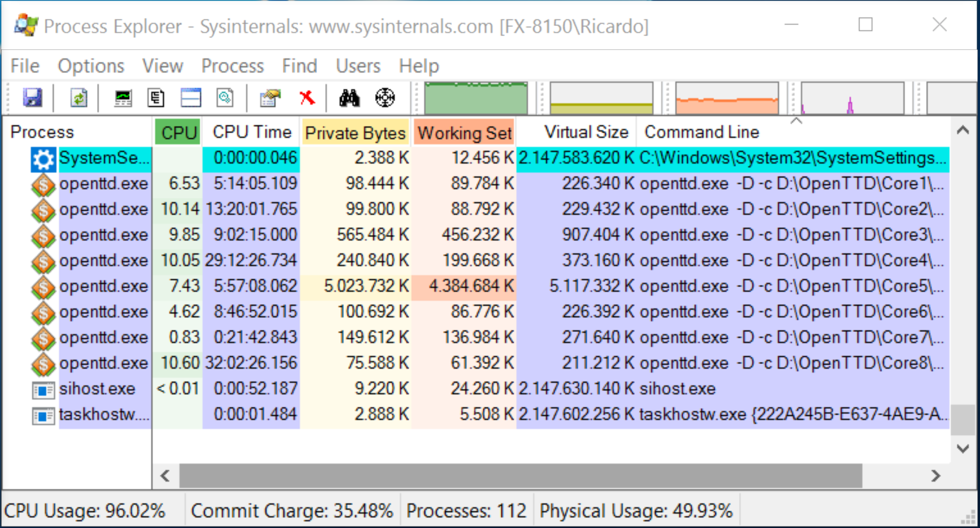This screenshot has height=528, width=980.
Task: Click the yellow commit history graph
Action: pyautogui.click(x=601, y=98)
